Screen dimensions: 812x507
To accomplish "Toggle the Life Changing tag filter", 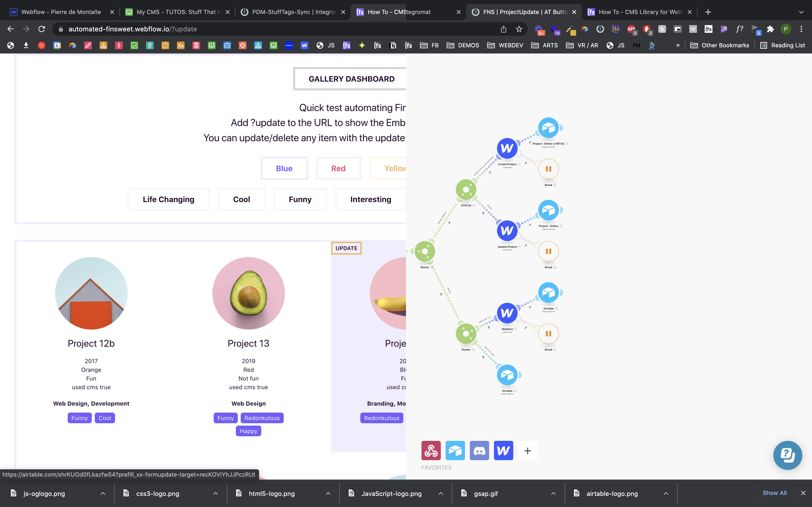I will pyautogui.click(x=168, y=199).
